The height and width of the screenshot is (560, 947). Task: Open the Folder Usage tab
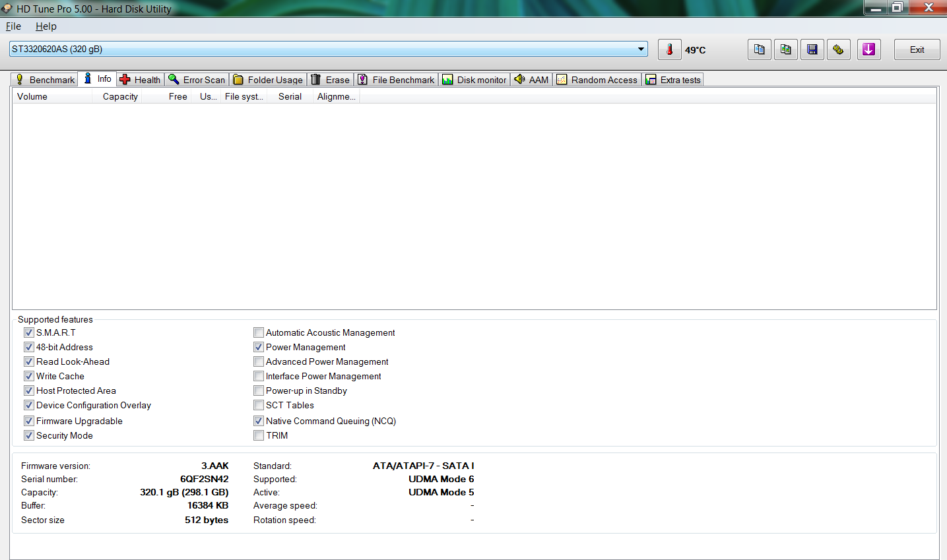268,79
